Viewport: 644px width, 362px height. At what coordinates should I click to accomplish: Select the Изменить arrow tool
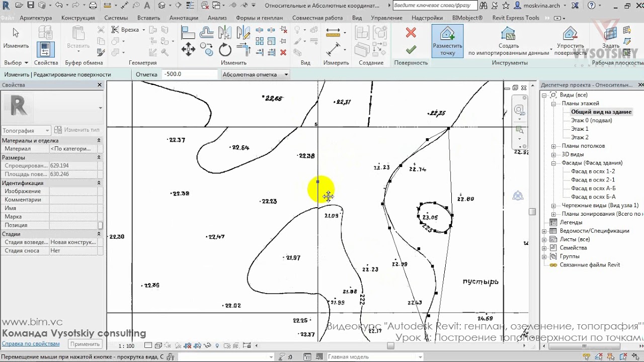tap(16, 38)
